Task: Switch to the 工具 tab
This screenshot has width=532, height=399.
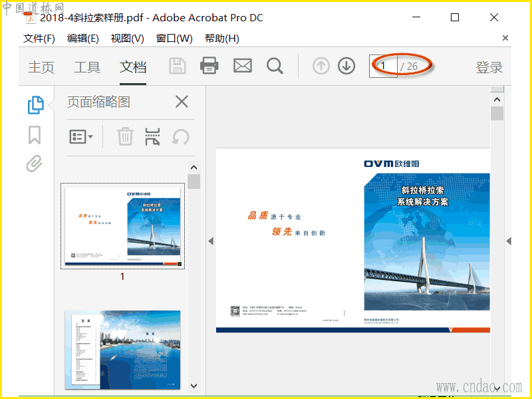Action: [x=87, y=67]
